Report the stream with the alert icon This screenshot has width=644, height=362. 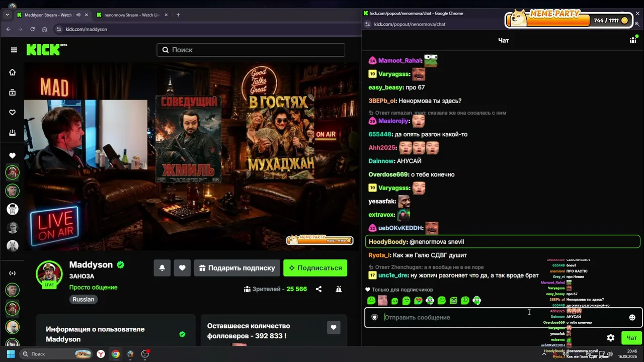[x=339, y=289]
